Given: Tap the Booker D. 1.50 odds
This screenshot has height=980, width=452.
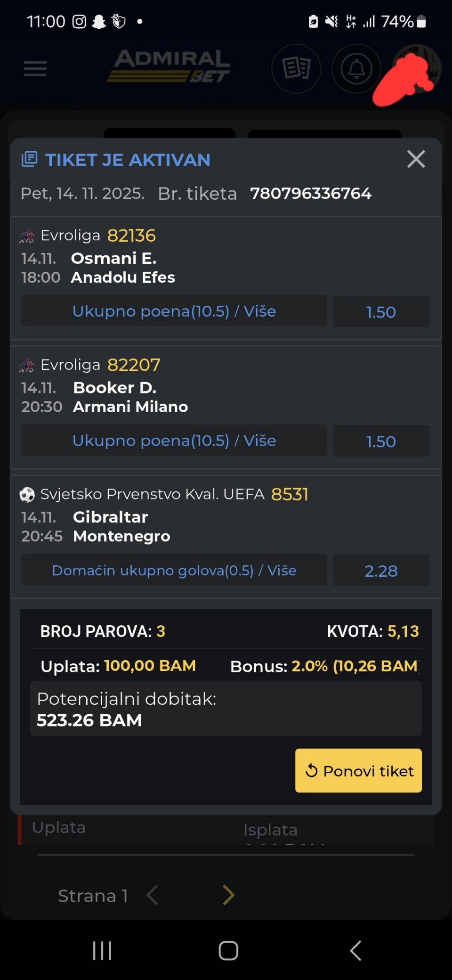Looking at the screenshot, I should pos(381,441).
